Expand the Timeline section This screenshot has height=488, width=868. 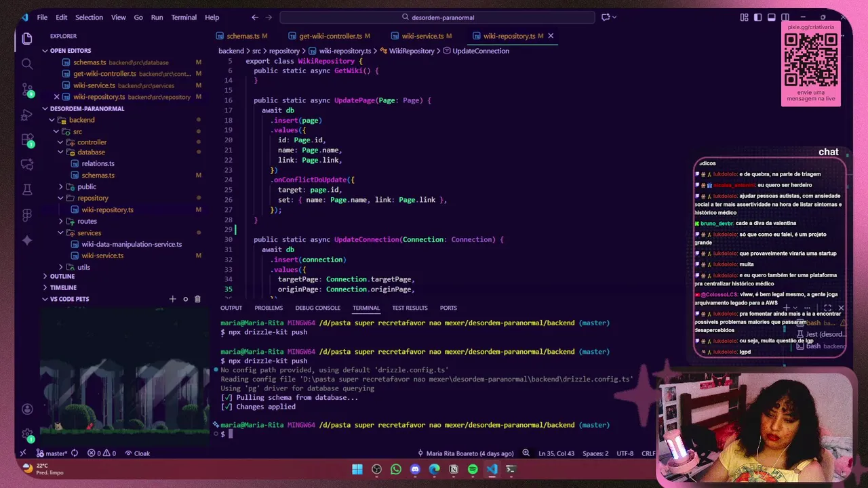[x=45, y=287]
